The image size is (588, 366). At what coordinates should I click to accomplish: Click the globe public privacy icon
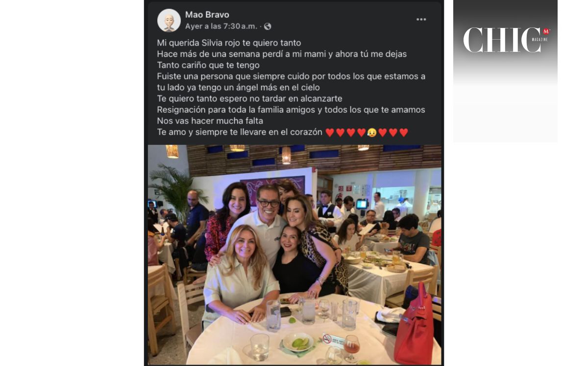[268, 26]
